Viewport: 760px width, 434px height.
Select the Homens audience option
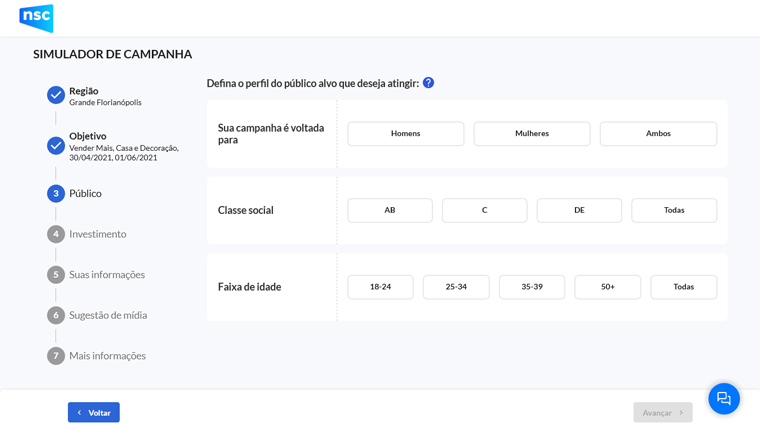pyautogui.click(x=405, y=134)
